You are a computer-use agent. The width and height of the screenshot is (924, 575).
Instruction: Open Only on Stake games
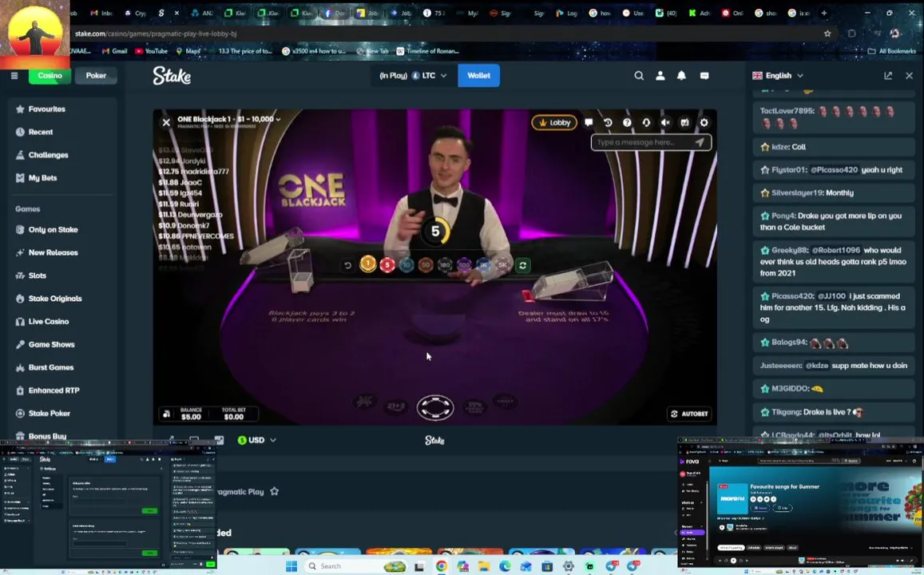[53, 230]
